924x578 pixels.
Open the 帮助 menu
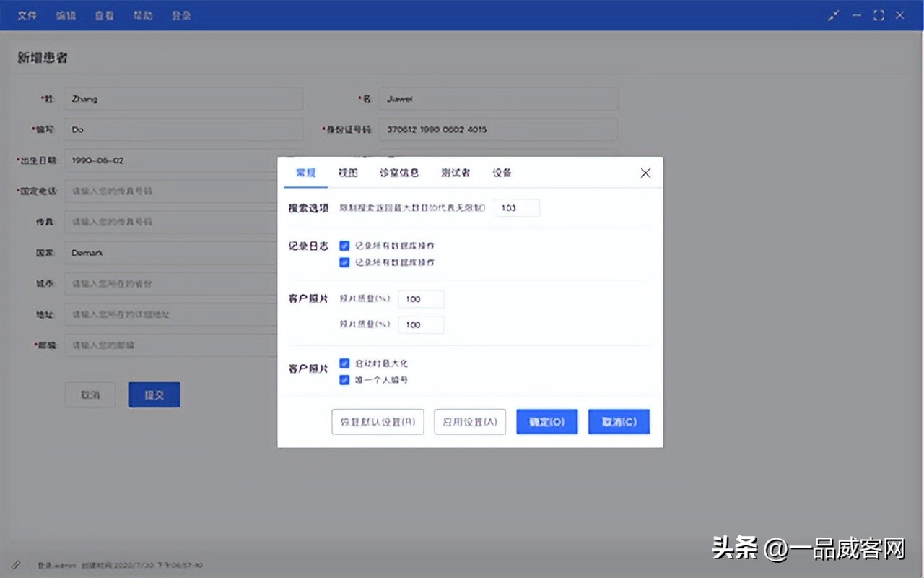143,15
